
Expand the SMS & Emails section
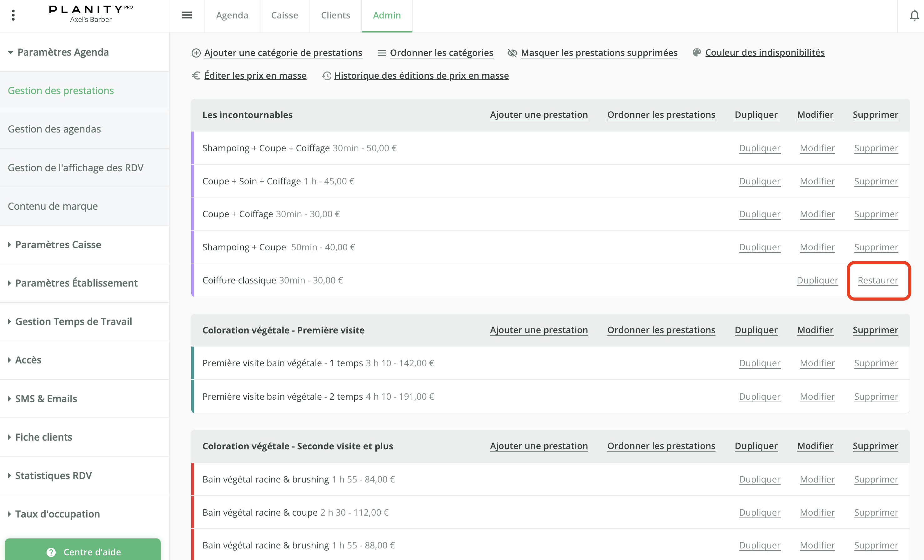click(x=46, y=398)
